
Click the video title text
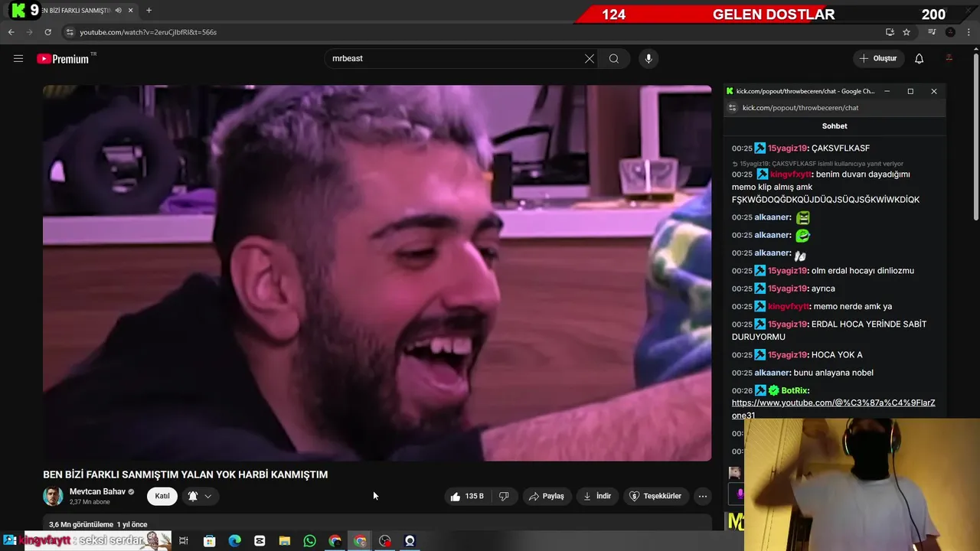tap(185, 474)
